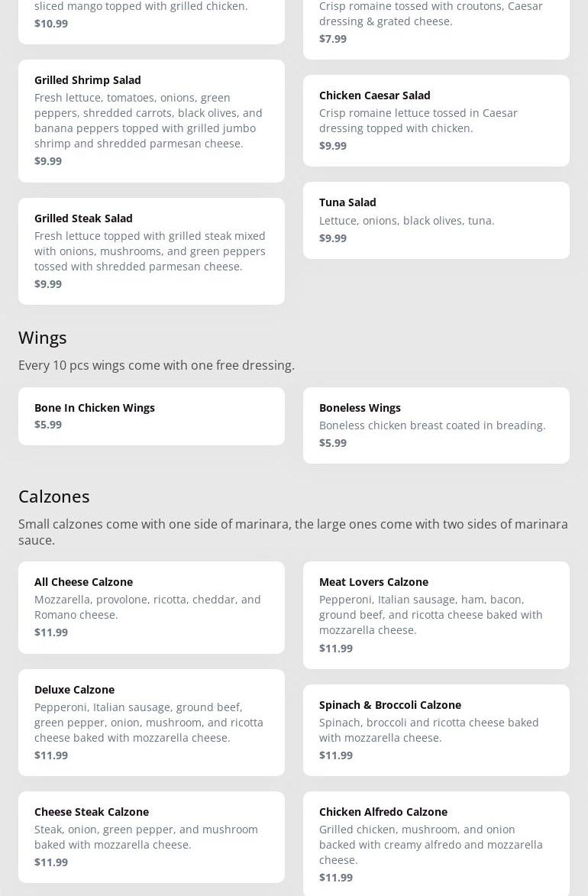Select the Cheese Steak Calzone
The image size is (588, 896).
[151, 837]
